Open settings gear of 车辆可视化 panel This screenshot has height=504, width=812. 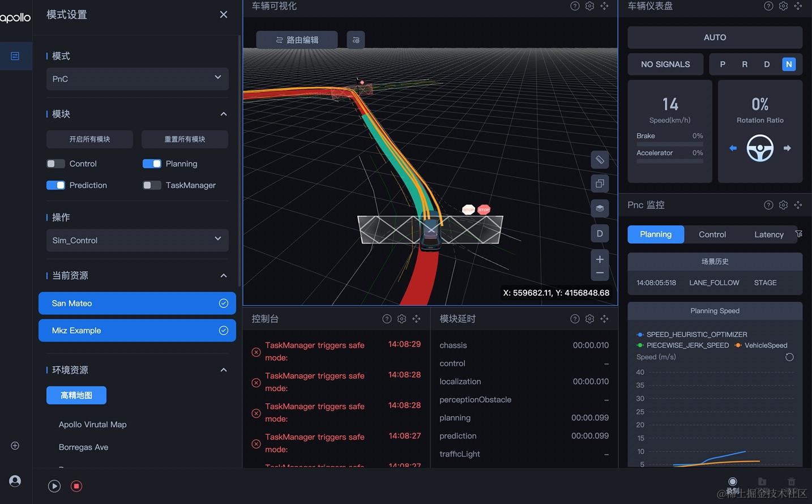589,6
